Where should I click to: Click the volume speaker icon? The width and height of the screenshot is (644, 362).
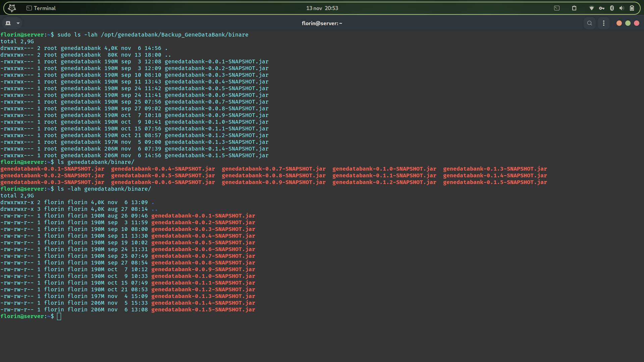click(622, 8)
